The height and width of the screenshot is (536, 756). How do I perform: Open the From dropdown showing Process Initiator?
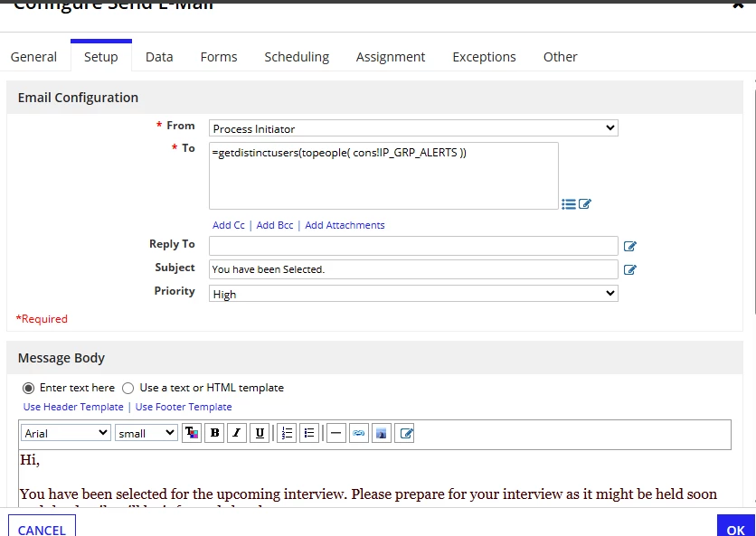(413, 128)
